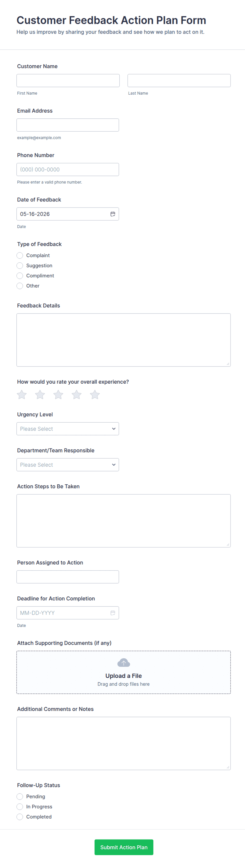Open Department/Team Responsible dropdown
The height and width of the screenshot is (868, 245).
68,465
